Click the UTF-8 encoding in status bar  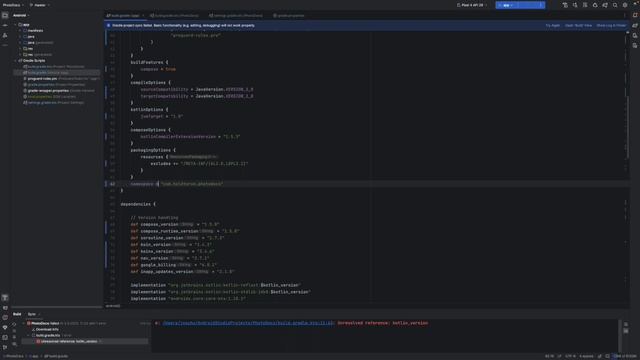tap(571, 356)
